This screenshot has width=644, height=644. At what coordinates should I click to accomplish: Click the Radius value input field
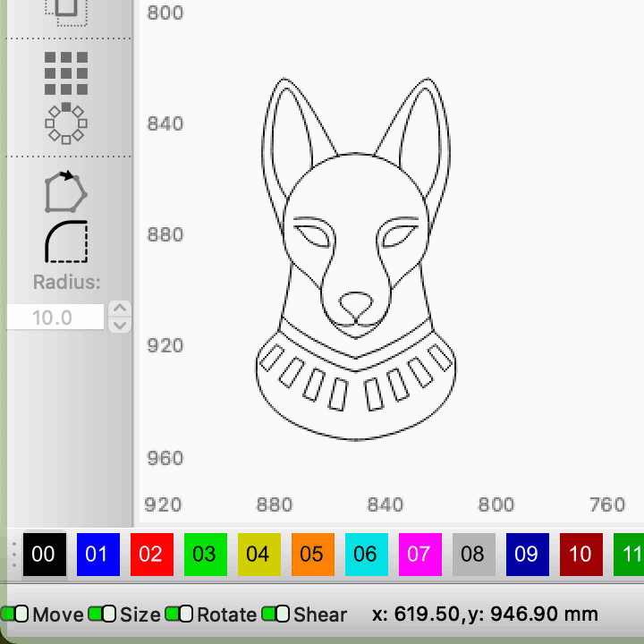click(55, 318)
